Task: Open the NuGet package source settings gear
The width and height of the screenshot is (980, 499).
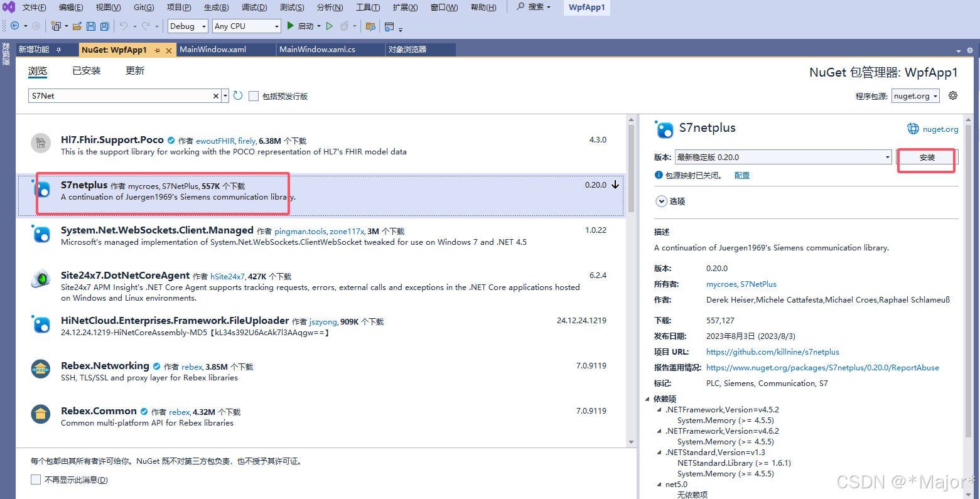Action: point(953,95)
